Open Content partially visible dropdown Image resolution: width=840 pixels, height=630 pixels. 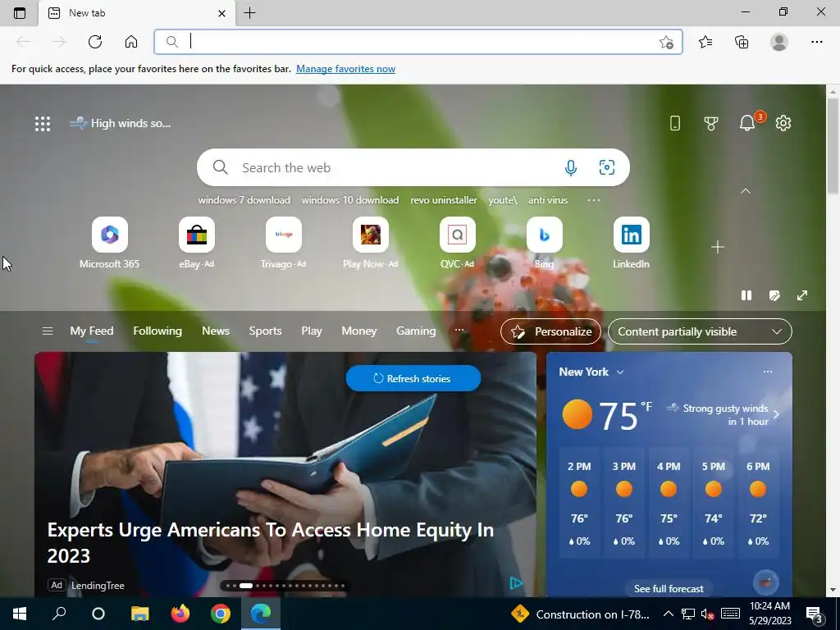coord(700,331)
